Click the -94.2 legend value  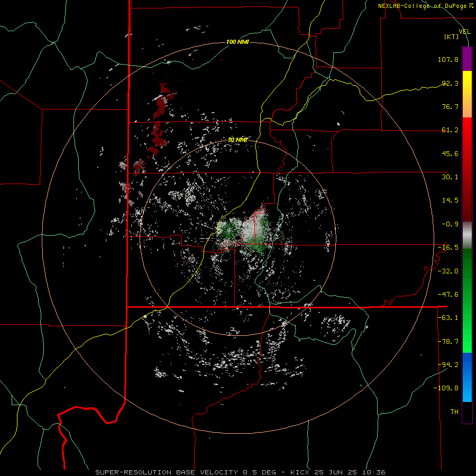click(448, 365)
